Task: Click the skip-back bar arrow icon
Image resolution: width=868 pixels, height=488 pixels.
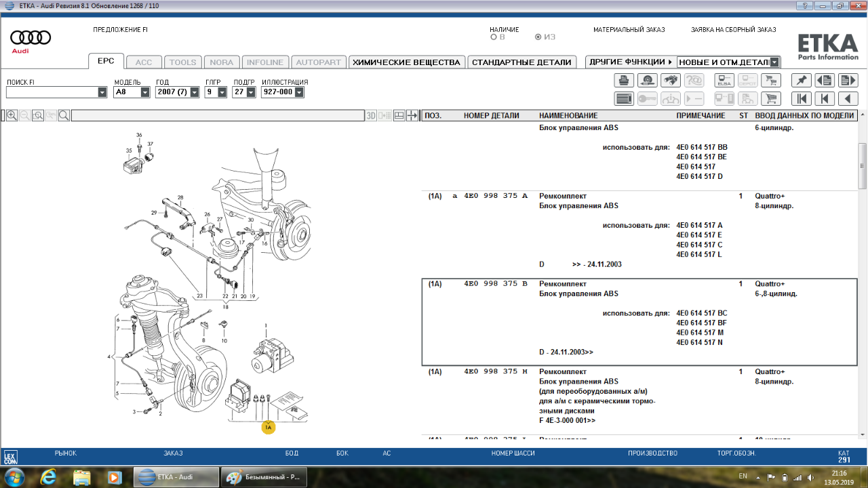Action: (825, 99)
